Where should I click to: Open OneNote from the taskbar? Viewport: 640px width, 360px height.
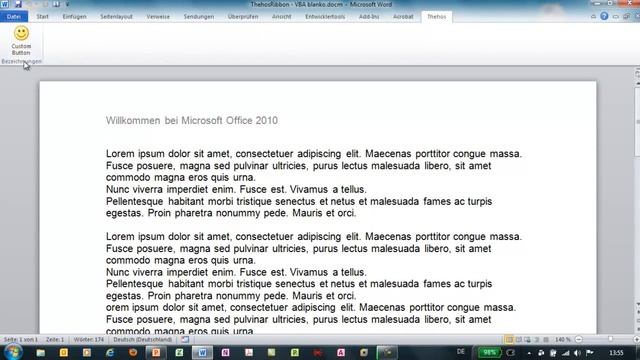coord(225,353)
